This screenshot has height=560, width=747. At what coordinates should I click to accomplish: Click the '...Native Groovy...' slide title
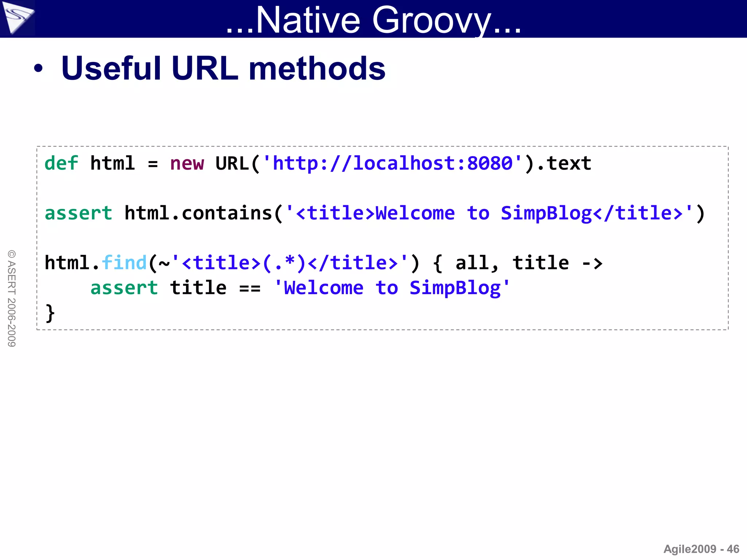(x=373, y=20)
